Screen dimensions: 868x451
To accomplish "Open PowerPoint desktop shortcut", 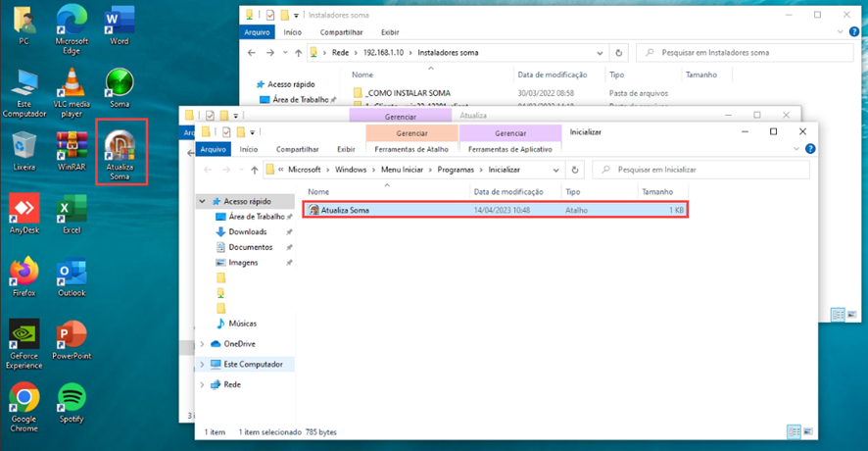I will [72, 340].
